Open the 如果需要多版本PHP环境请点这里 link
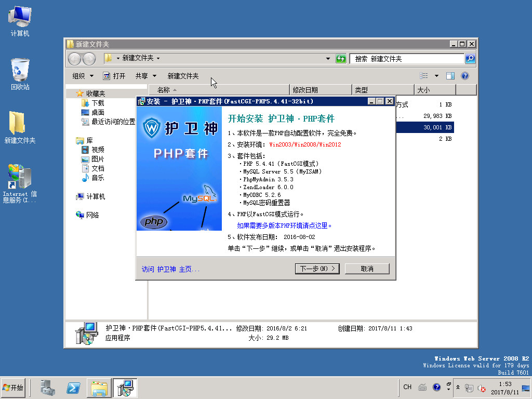The image size is (532, 399). pyautogui.click(x=284, y=225)
